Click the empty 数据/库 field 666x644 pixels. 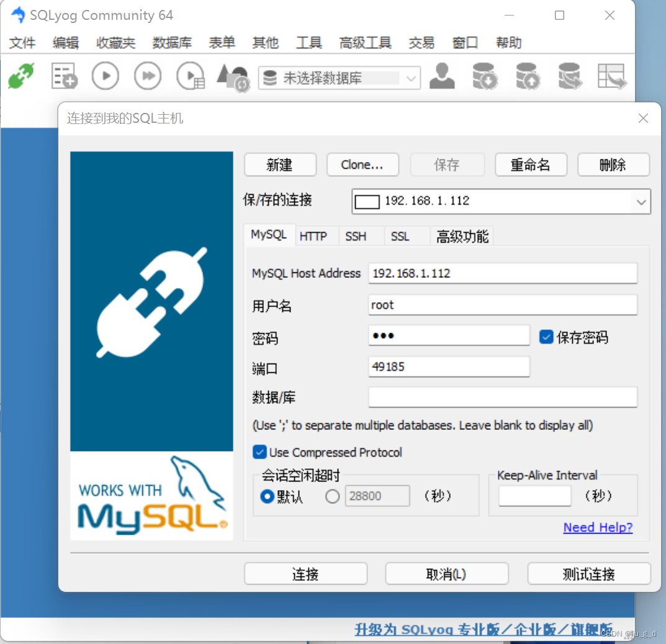pos(503,397)
